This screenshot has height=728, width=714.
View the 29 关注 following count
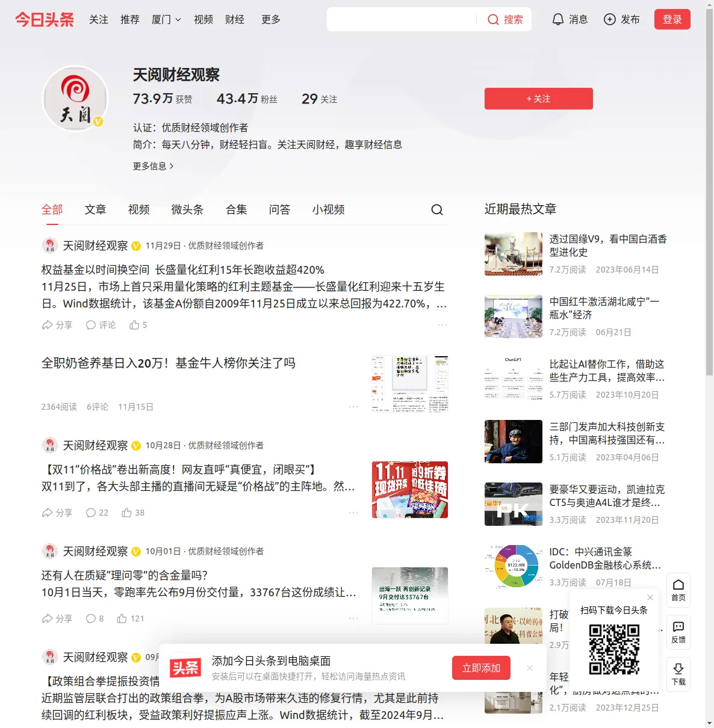click(319, 99)
